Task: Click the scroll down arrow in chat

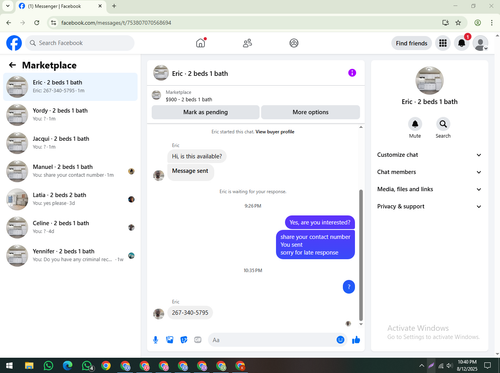Action: (361, 324)
